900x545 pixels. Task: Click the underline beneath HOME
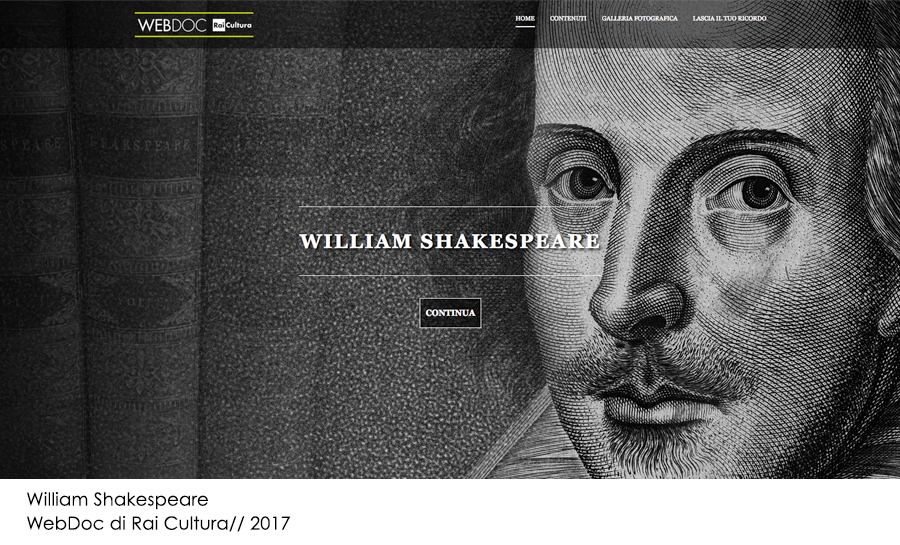coord(525,26)
